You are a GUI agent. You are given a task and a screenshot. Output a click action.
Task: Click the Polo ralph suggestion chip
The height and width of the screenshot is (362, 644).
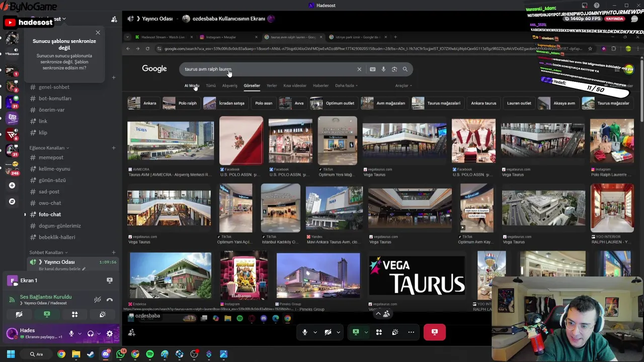(181, 103)
